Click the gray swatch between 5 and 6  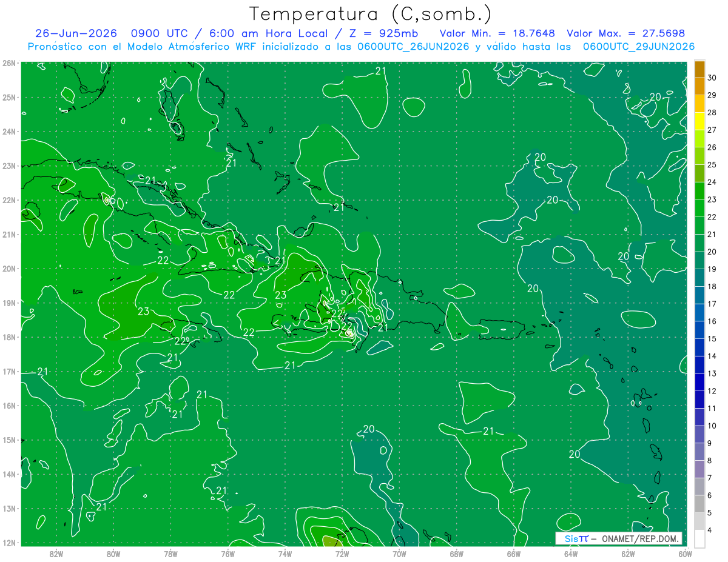[x=699, y=504]
